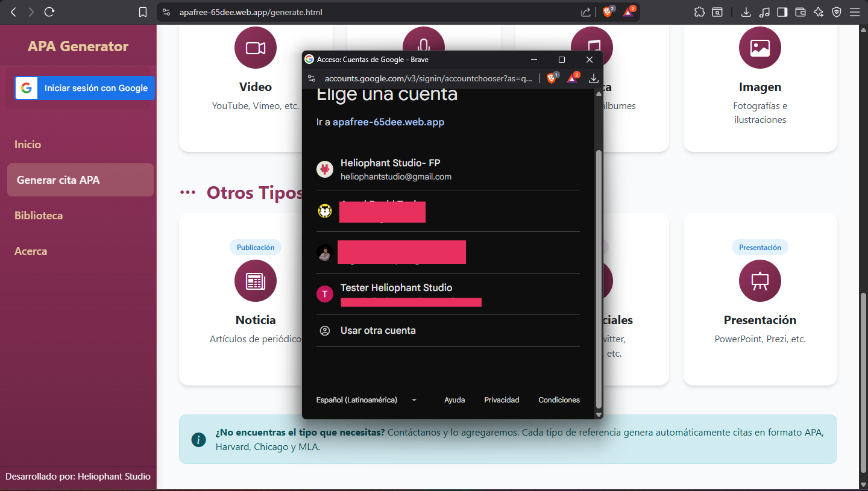Select the Imagen reference type icon
The width and height of the screenshot is (868, 491).
click(x=759, y=48)
